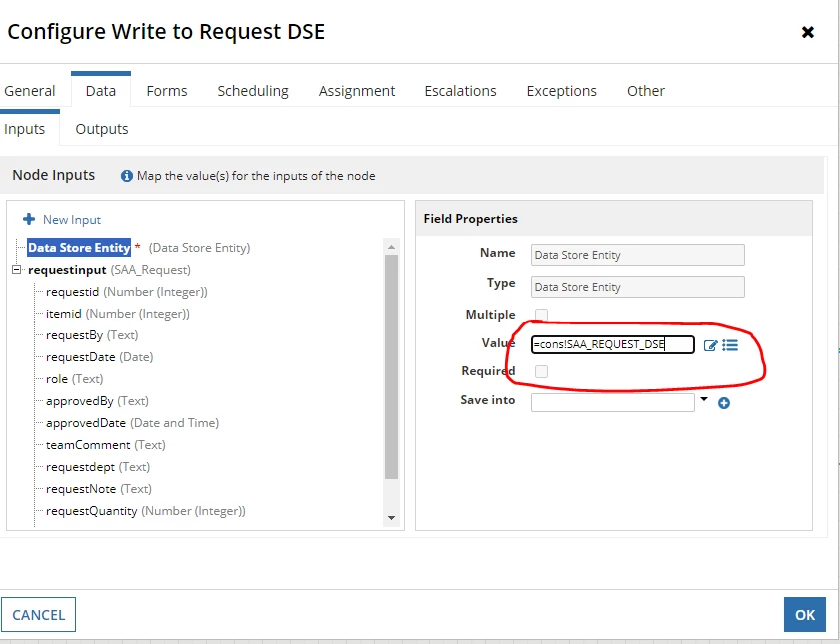Open the Save into dropdown arrow
Viewport: 840px width, 644px height.
pos(704,399)
